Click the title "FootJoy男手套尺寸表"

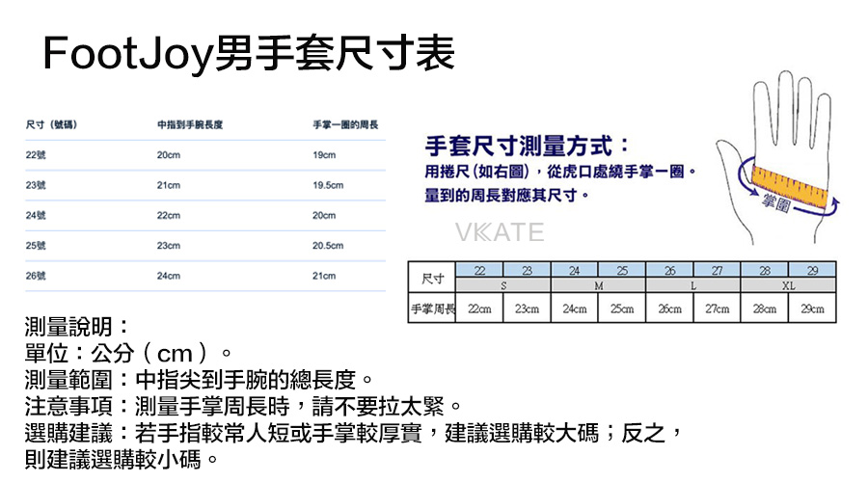coord(249,54)
